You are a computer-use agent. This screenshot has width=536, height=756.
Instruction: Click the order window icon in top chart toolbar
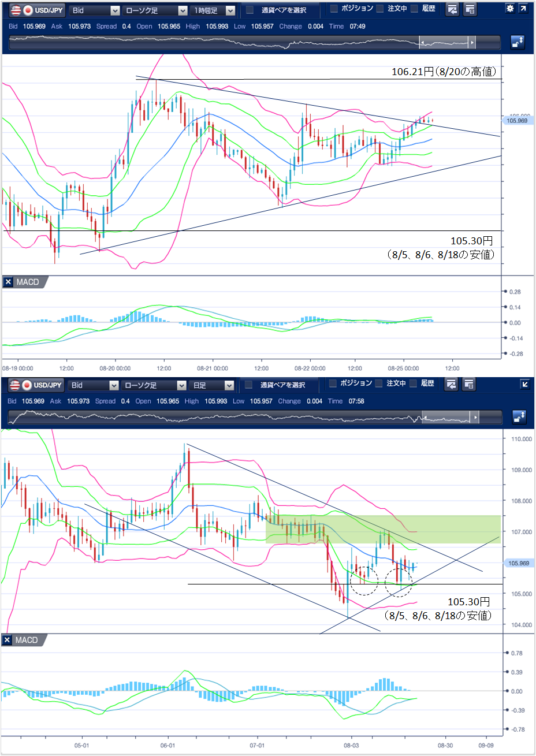click(452, 9)
